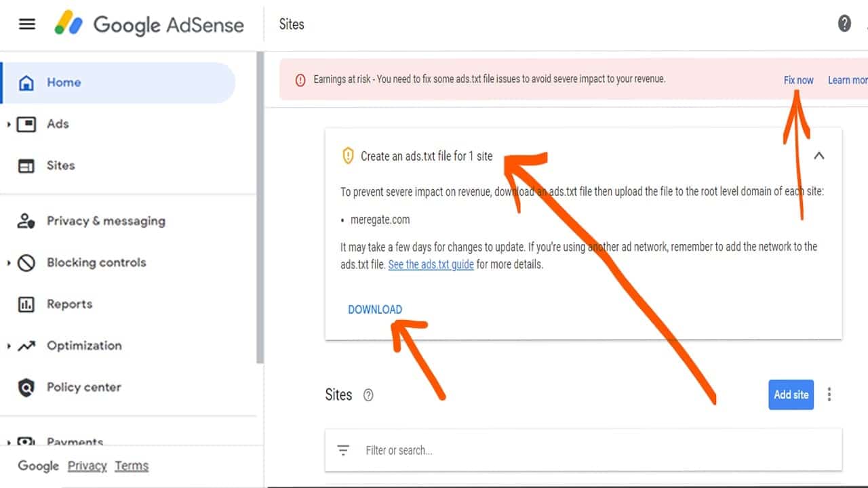Screen dimensions: 868x488
Task: Click help icon next to Sites heading
Action: (368, 395)
